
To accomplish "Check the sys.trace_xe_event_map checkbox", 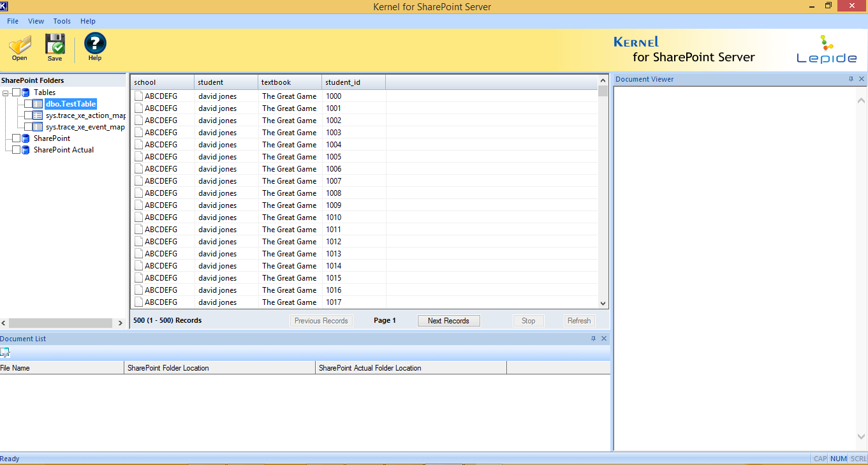I will click(28, 127).
